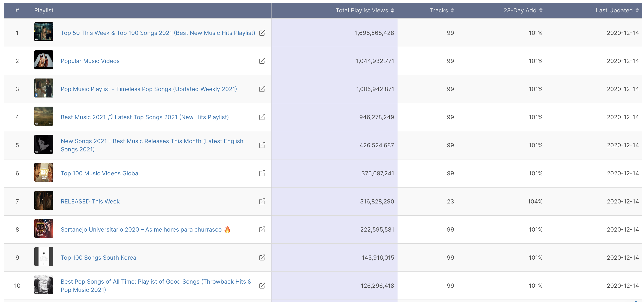
Task: Click the Sertanejo Universitário playlist thumbnail
Action: [44, 228]
